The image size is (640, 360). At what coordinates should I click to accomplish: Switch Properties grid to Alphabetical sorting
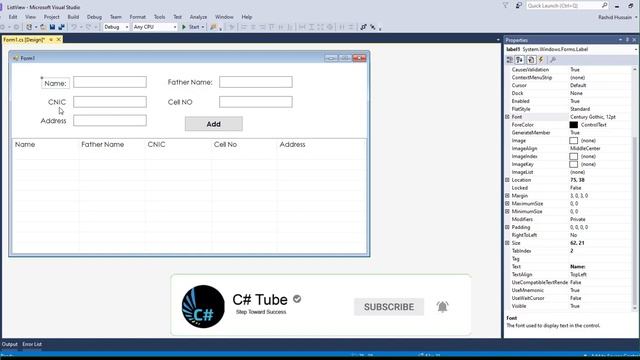[x=520, y=60]
